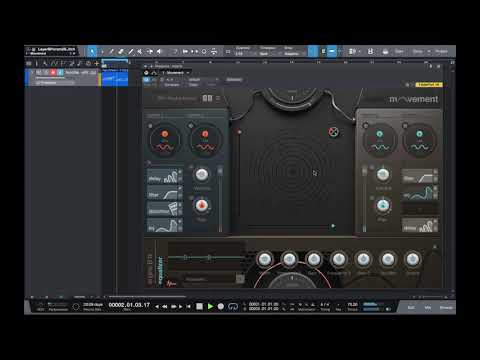Open the Mix panel
The height and width of the screenshot is (360, 480).
[428, 307]
